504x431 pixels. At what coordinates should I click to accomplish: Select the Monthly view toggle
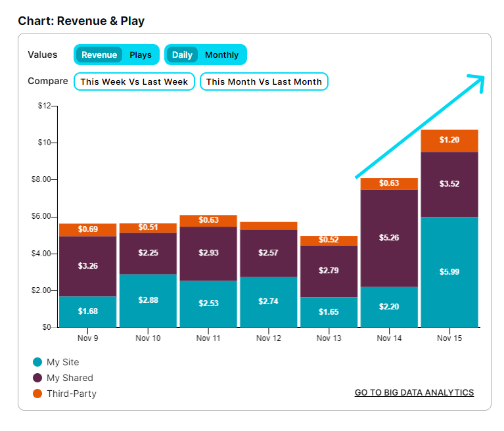(222, 55)
